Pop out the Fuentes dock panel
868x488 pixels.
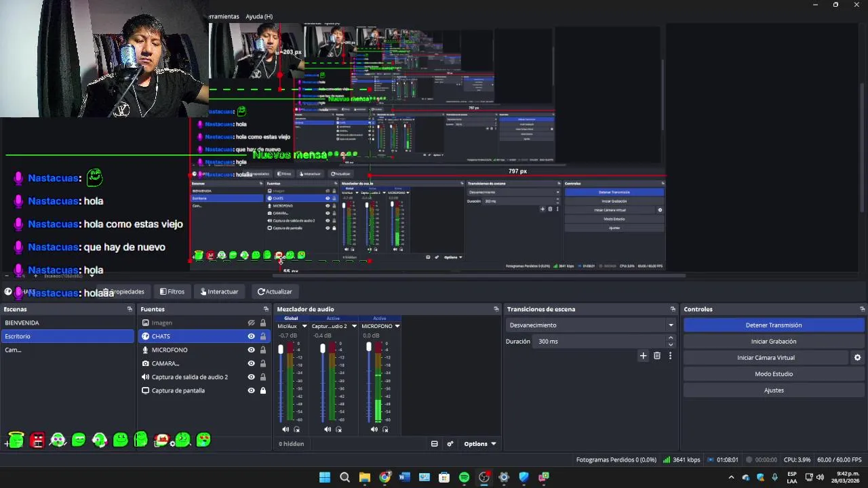click(266, 309)
